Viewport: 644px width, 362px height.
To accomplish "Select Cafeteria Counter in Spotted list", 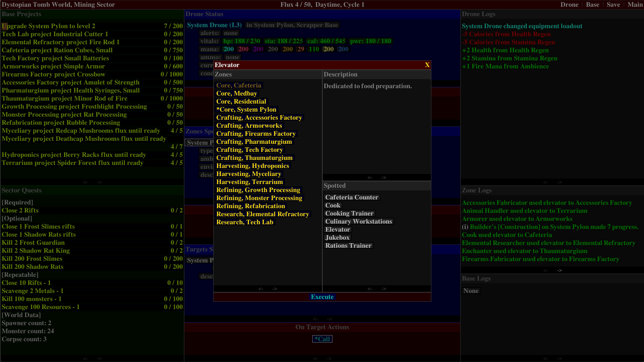I will tap(352, 197).
